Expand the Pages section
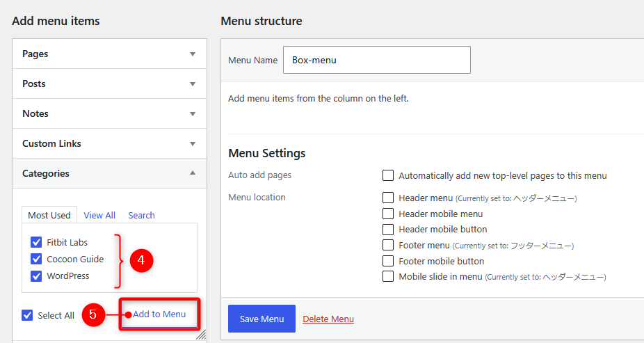 pyautogui.click(x=109, y=54)
